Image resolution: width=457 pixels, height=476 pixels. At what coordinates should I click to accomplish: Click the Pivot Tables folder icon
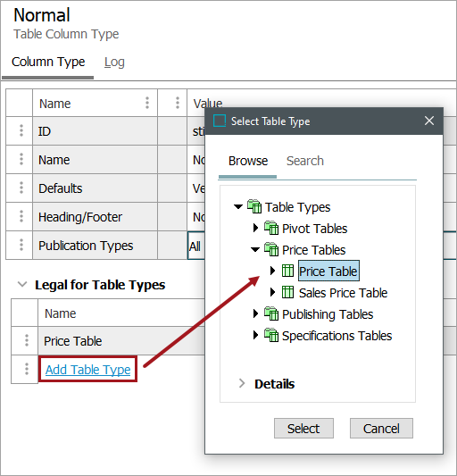271,228
